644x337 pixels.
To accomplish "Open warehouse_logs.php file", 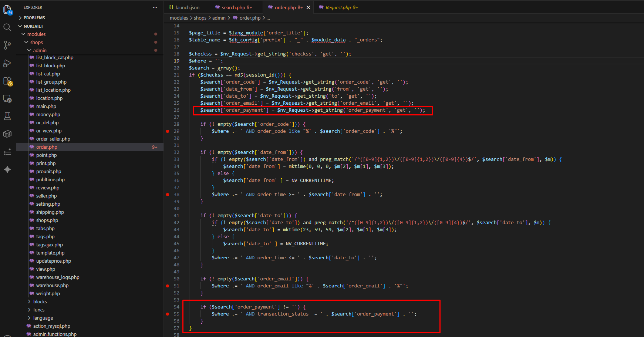I will [58, 277].
